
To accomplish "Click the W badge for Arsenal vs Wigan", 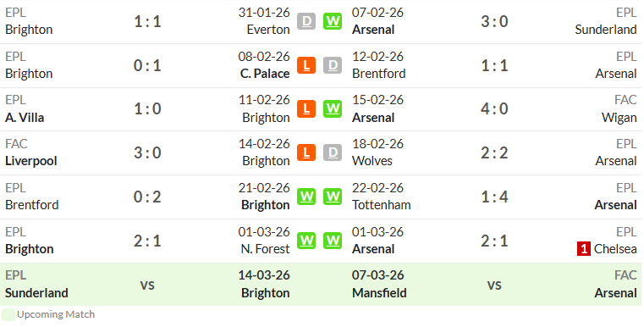I will tap(333, 109).
